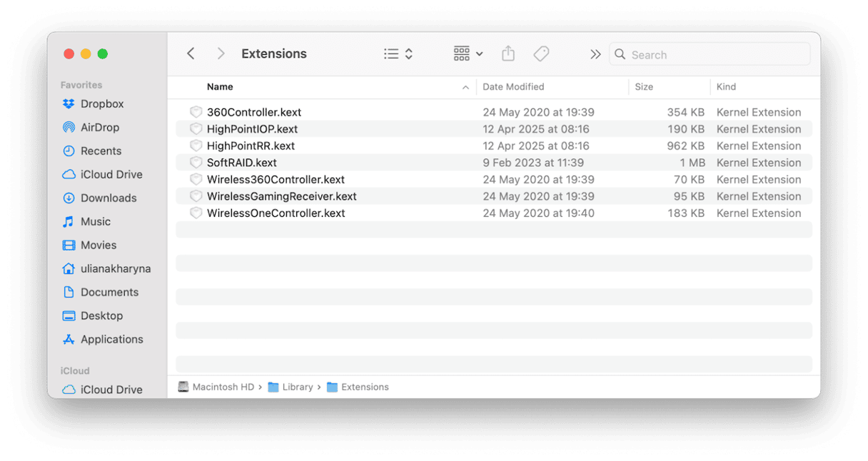Open the Group By dropdown

(468, 54)
